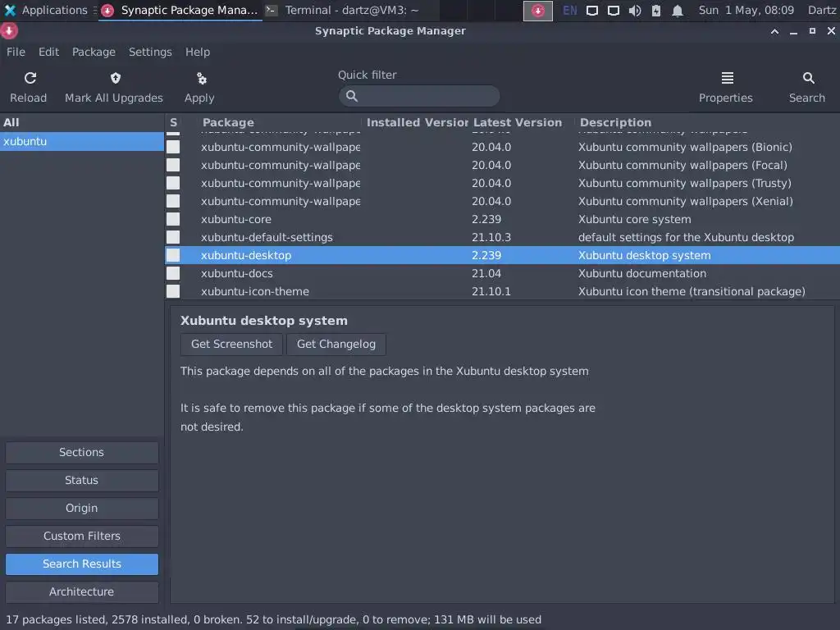Open the Settings menu
Screen dimensions: 840x630
pyautogui.click(x=150, y=52)
